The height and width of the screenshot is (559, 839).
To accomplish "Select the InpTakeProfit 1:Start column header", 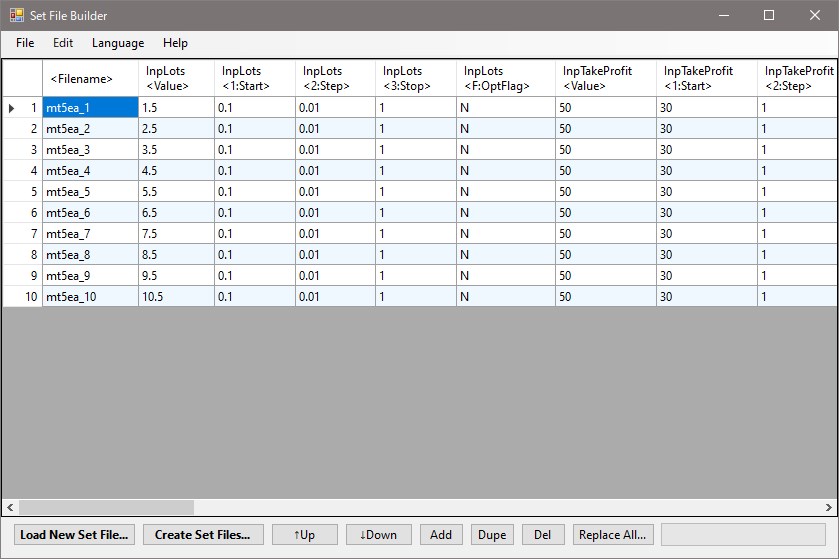I will coord(707,79).
